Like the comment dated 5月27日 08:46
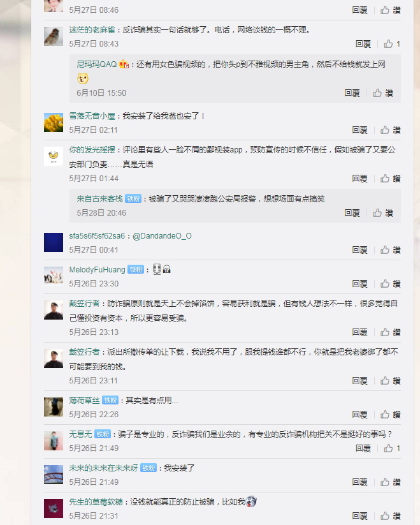 point(390,10)
